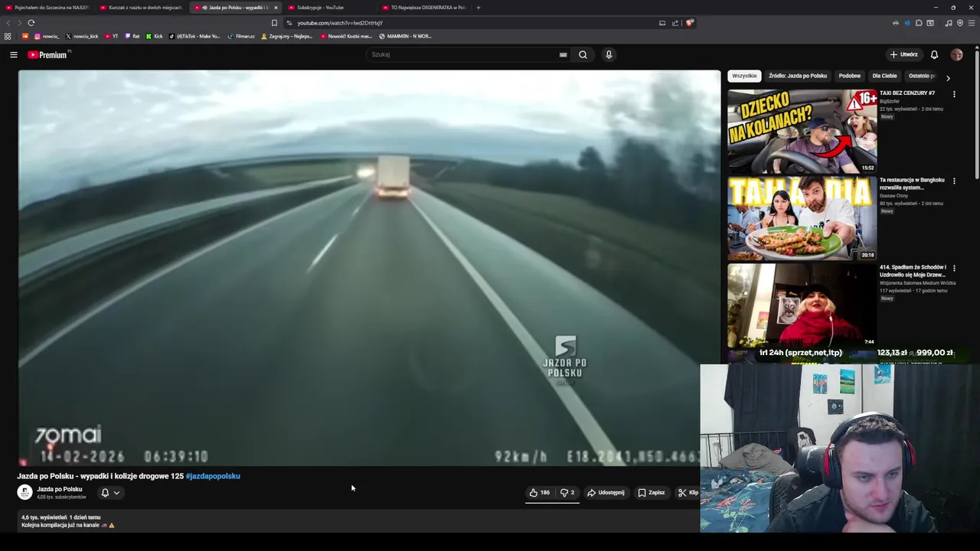The image size is (980, 551).
Task: Open the YouTube hamburger guide menu
Action: click(13, 54)
